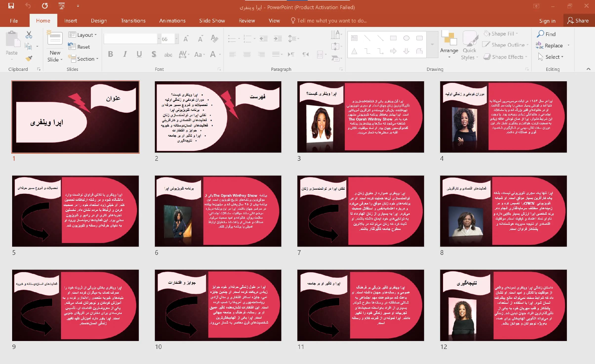Click the Save icon in quick access toolbar
Viewport: 595px width, 364px height.
[x=11, y=6]
